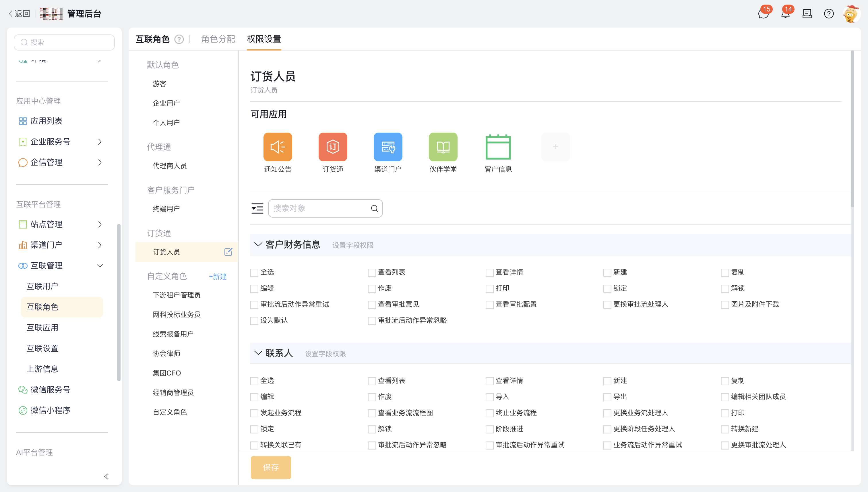Image resolution: width=868 pixels, height=492 pixels.
Task: Add an available app with plus tile
Action: (555, 147)
